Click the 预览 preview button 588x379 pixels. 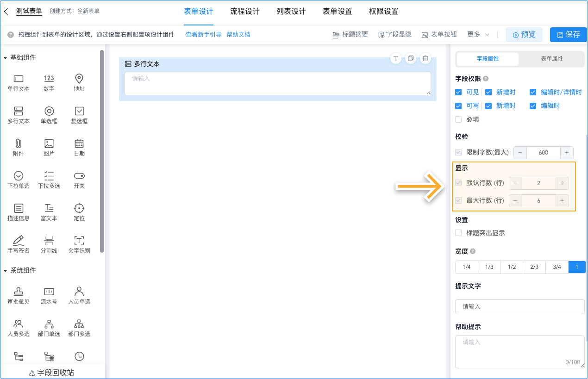[524, 34]
